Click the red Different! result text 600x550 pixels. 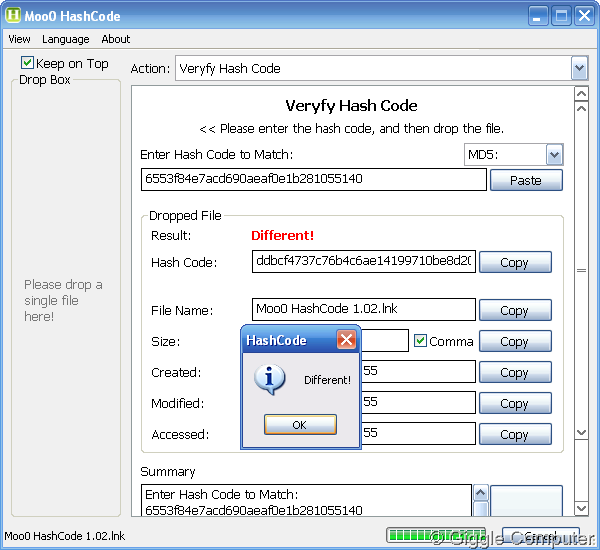282,235
